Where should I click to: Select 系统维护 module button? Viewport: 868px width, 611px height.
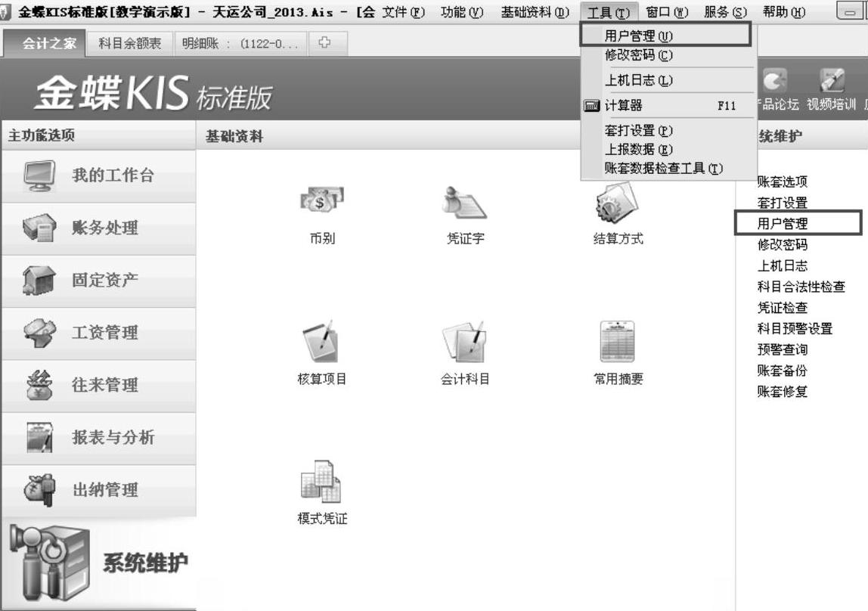(98, 563)
